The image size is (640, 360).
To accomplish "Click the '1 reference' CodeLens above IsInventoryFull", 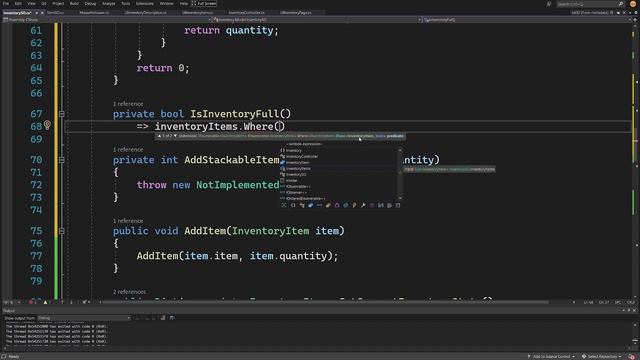I will click(x=128, y=104).
